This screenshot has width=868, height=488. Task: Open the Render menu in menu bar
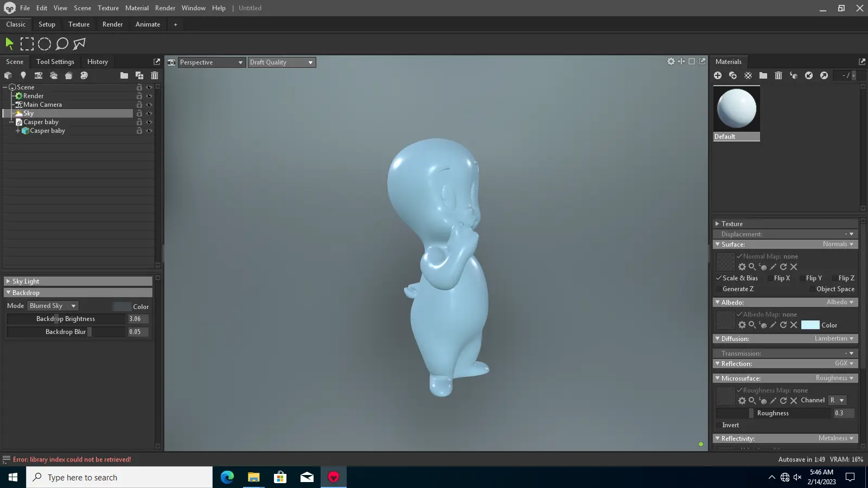tap(165, 8)
